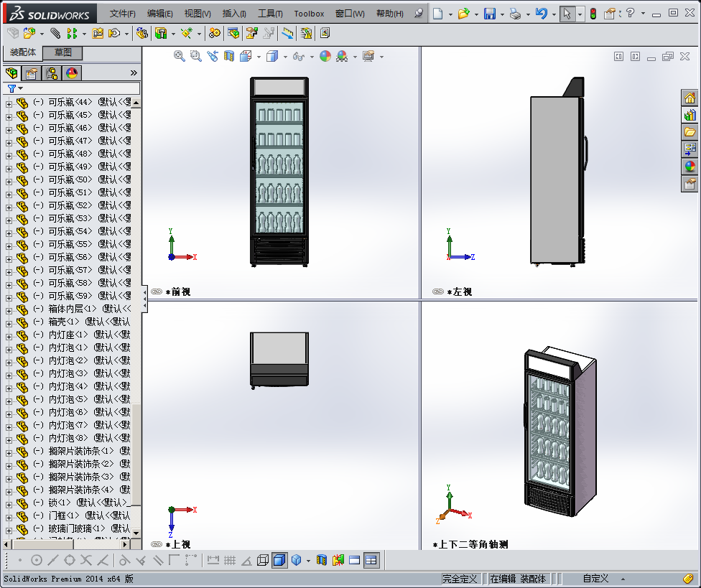Click the Section View icon
Viewport: 701px width, 588px height.
pos(229,56)
